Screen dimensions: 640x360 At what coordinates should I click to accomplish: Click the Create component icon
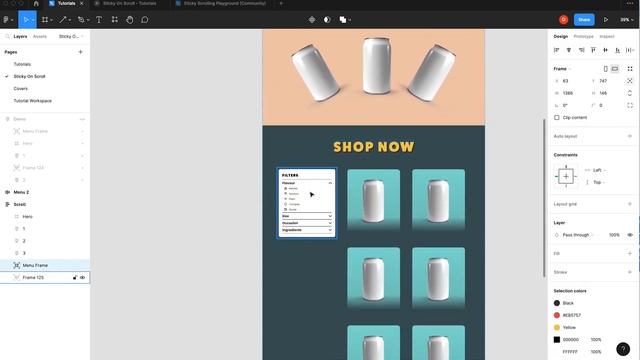pos(312,20)
